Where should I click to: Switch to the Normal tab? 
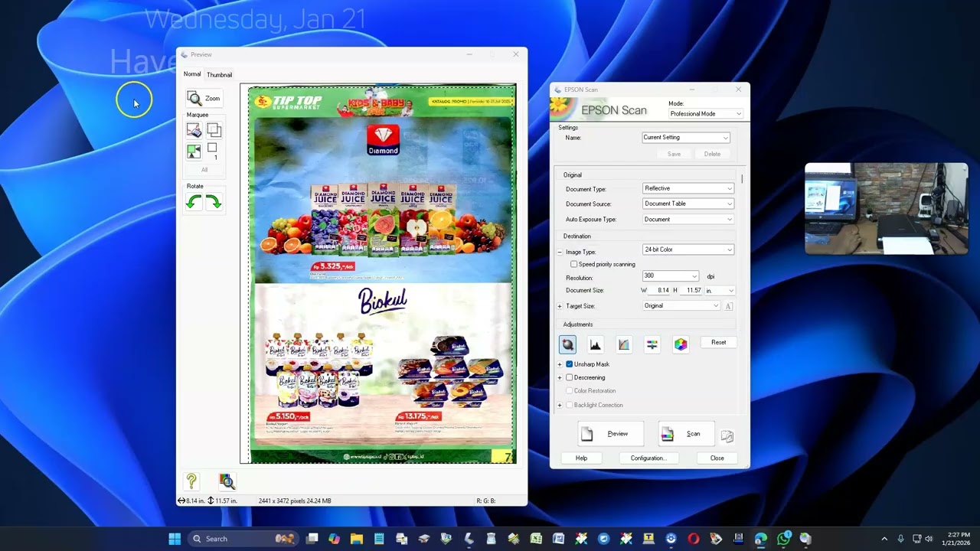192,74
